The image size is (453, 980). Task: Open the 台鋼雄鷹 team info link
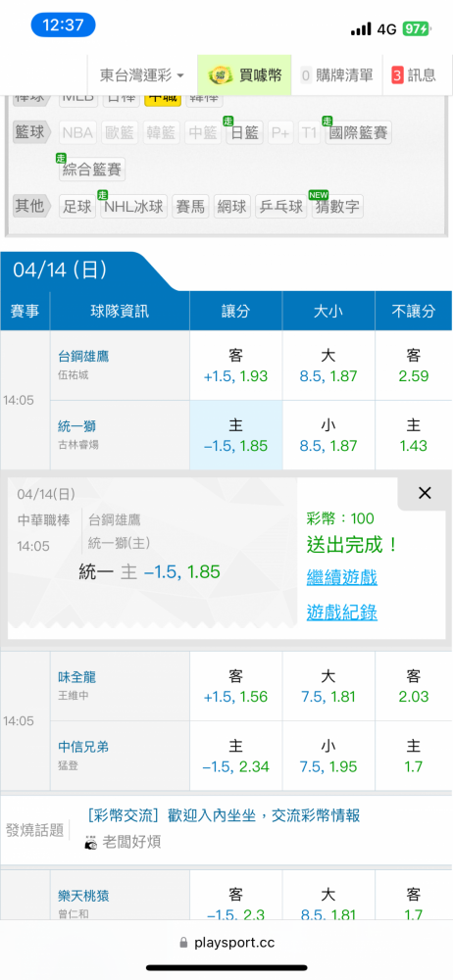tap(84, 357)
